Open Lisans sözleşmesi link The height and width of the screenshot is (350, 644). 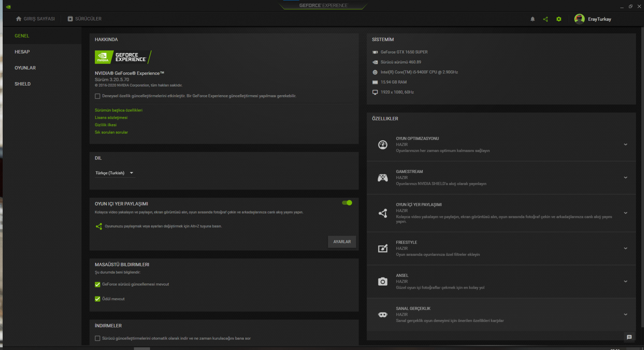111,118
